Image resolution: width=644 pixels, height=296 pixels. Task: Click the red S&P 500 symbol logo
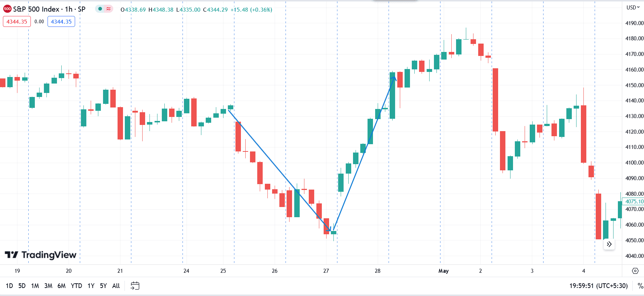[7, 9]
